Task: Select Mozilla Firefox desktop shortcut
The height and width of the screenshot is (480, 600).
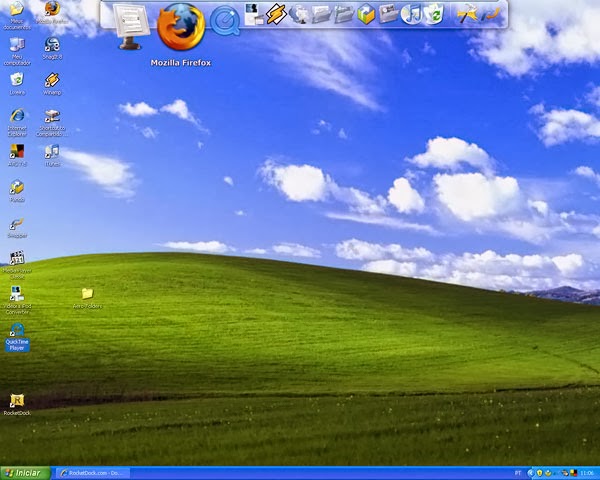Action: [52, 13]
